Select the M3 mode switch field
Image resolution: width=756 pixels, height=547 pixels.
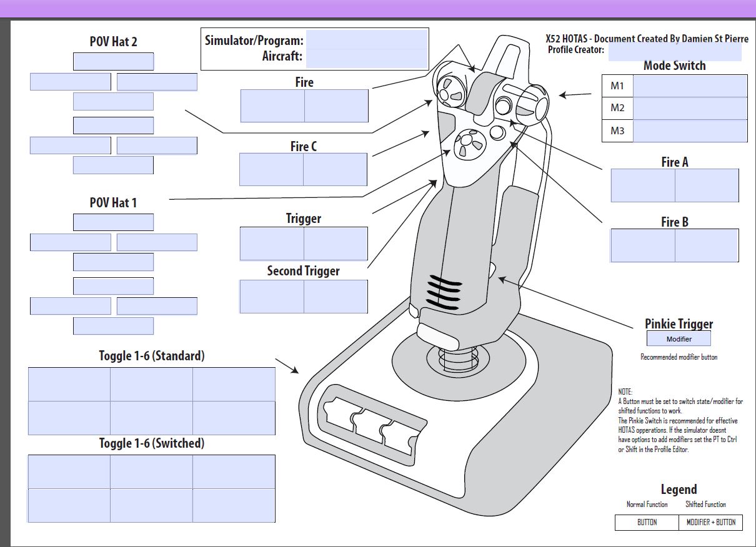point(690,131)
